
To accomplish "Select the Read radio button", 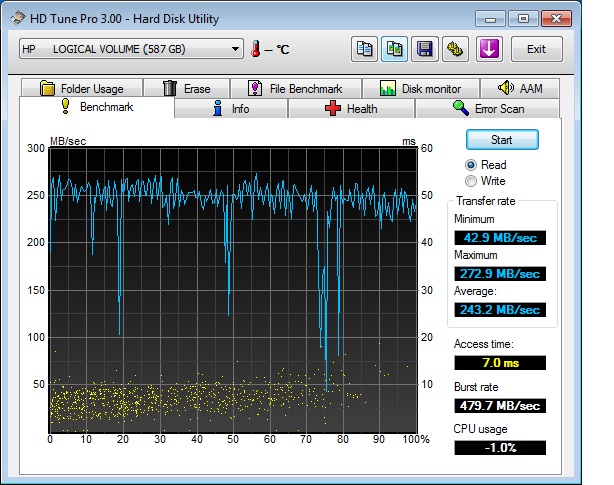I will point(471,165).
